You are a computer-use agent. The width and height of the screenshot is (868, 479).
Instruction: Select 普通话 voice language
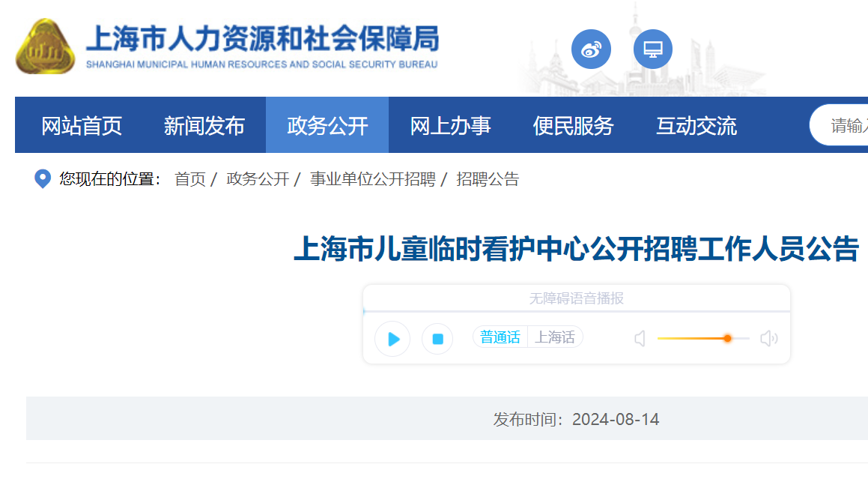click(500, 337)
